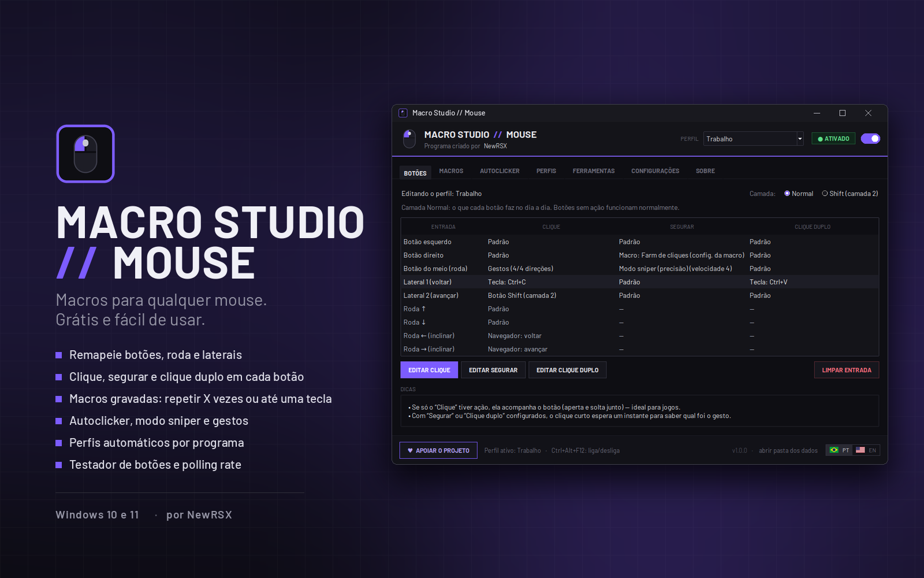Image resolution: width=924 pixels, height=578 pixels.
Task: Click 'Macro: Farm de cliques' cell
Action: [681, 255]
